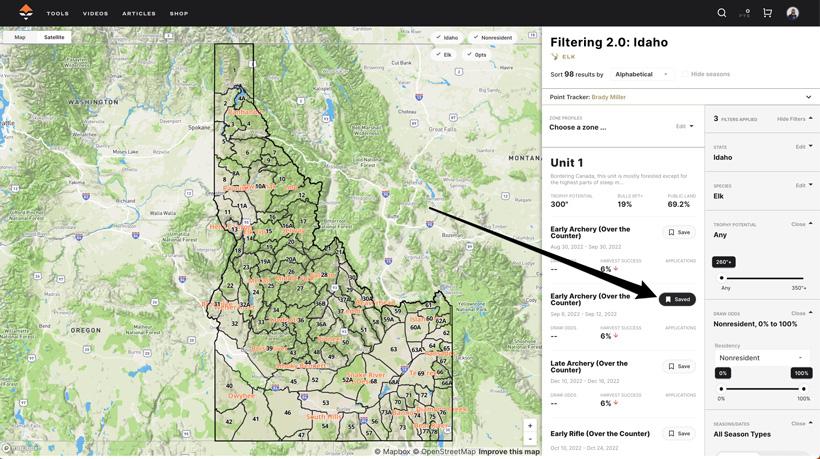
Task: Unsave the Sep 6 Early Archery season
Action: click(x=677, y=299)
